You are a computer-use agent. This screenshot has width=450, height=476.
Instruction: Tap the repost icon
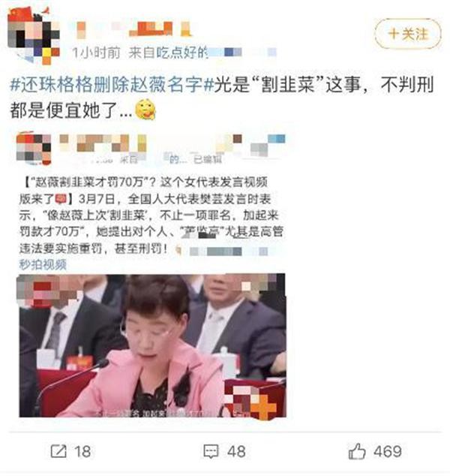[58, 451]
